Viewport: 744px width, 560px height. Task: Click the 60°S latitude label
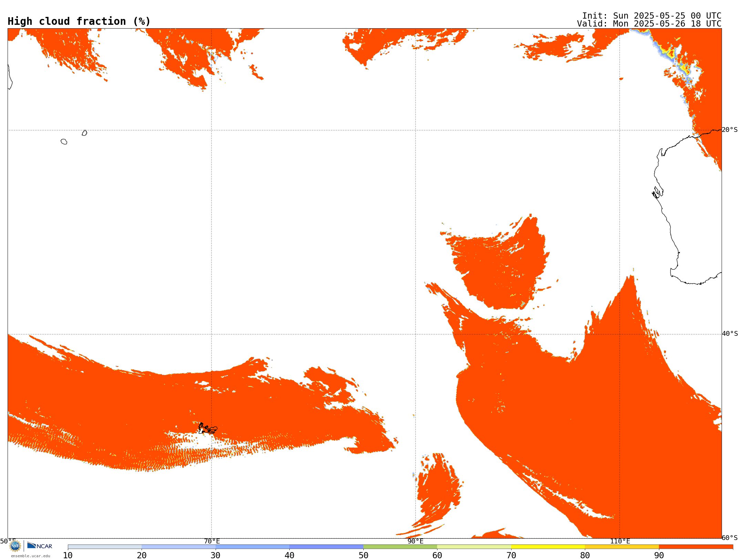[x=730, y=538]
